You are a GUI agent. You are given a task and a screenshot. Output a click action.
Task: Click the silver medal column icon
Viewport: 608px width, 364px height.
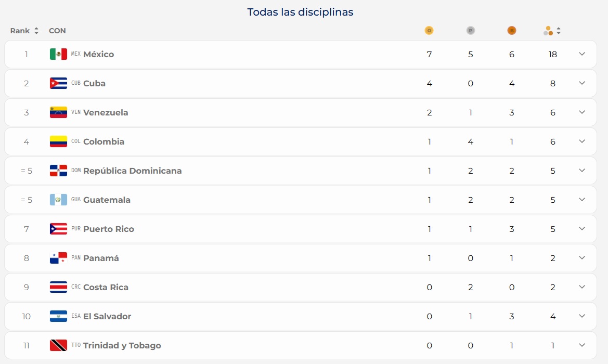point(470,31)
